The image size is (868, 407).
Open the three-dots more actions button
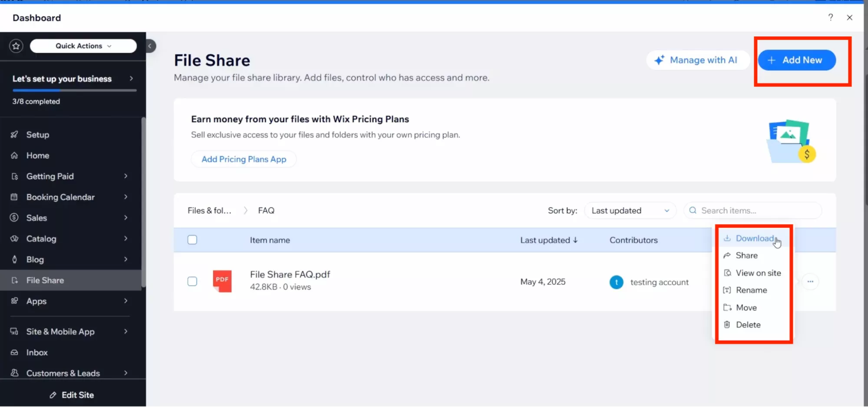[810, 281]
